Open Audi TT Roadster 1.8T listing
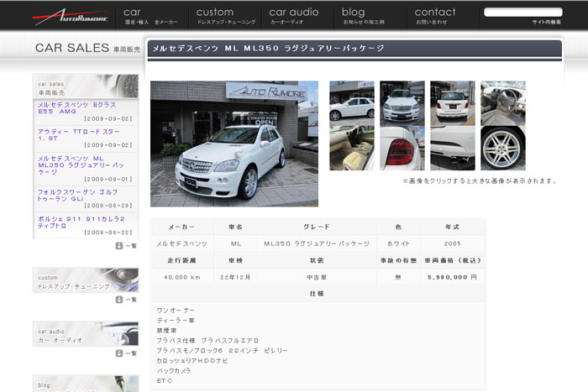The height and width of the screenshot is (392, 588). [78, 135]
